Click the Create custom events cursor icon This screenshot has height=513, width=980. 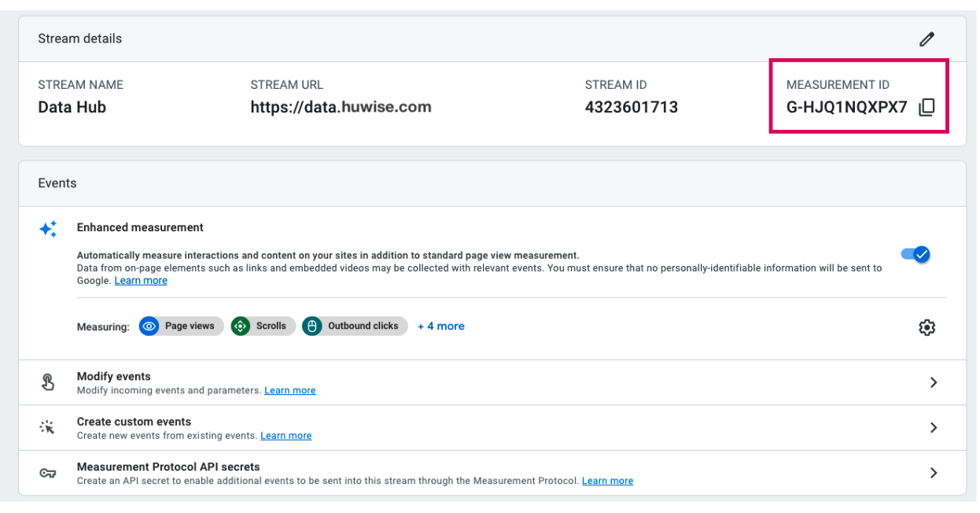(48, 428)
